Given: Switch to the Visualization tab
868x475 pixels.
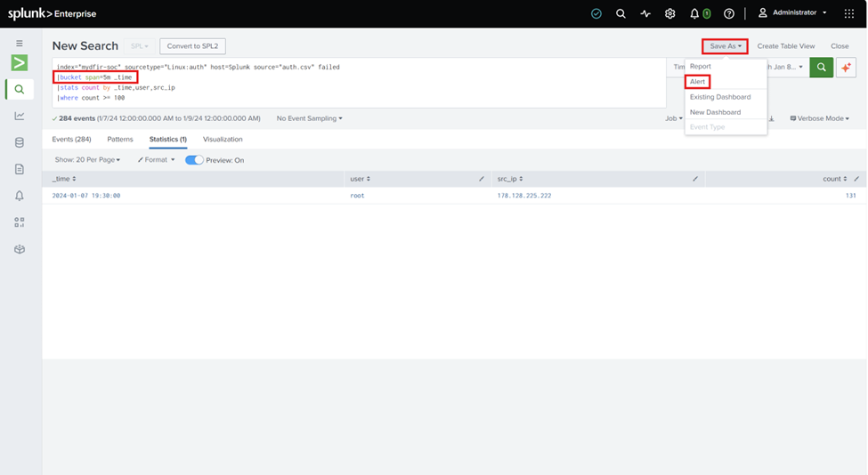Looking at the screenshot, I should (223, 140).
